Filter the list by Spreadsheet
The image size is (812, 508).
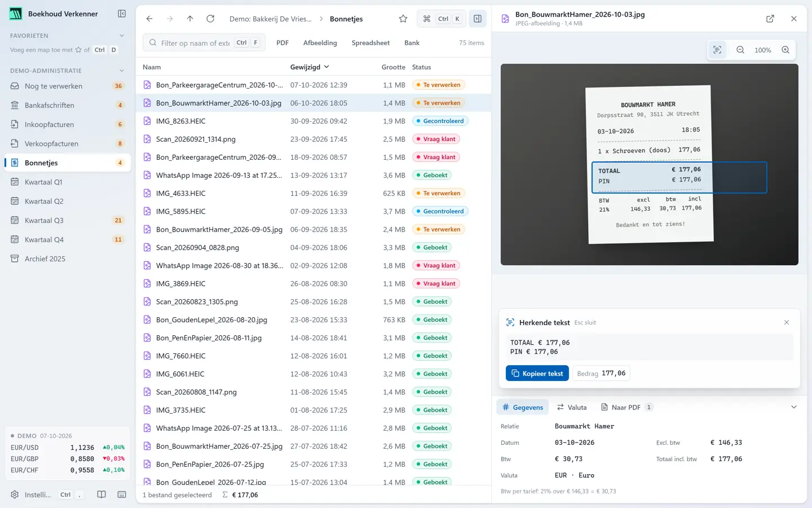click(370, 43)
